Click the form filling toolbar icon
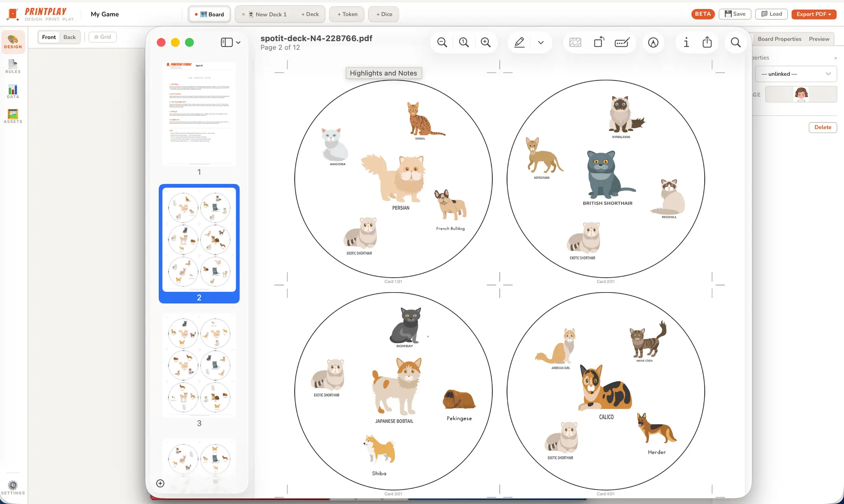This screenshot has width=844, height=504. click(x=622, y=42)
